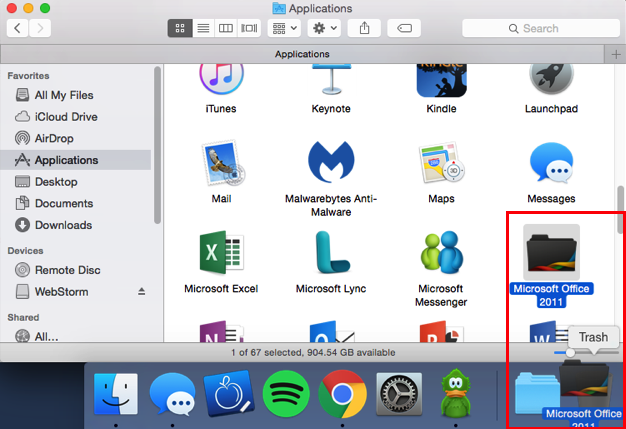The image size is (626, 429).
Task: Select the PowerPoint icon in bottom row
Action: (x=441, y=332)
